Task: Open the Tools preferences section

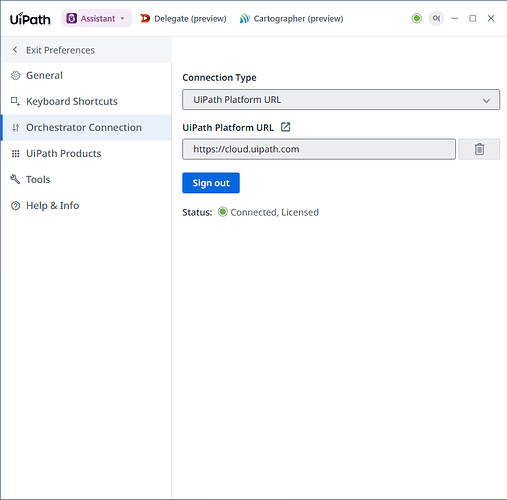Action: (86, 179)
